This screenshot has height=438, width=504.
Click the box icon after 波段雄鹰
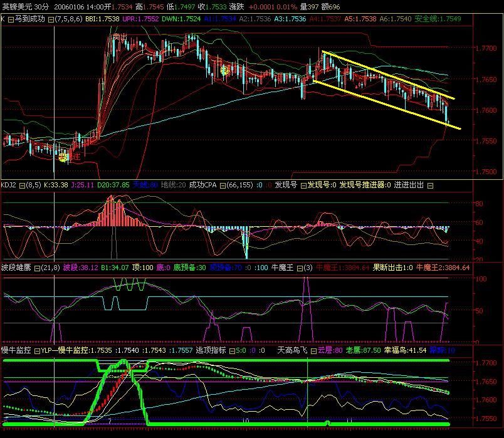tap(37, 268)
